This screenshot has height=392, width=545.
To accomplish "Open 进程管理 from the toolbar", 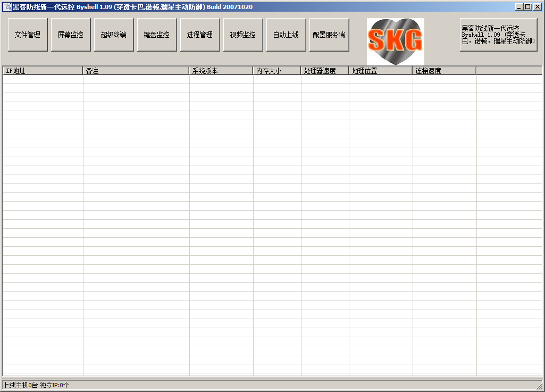I will point(200,35).
